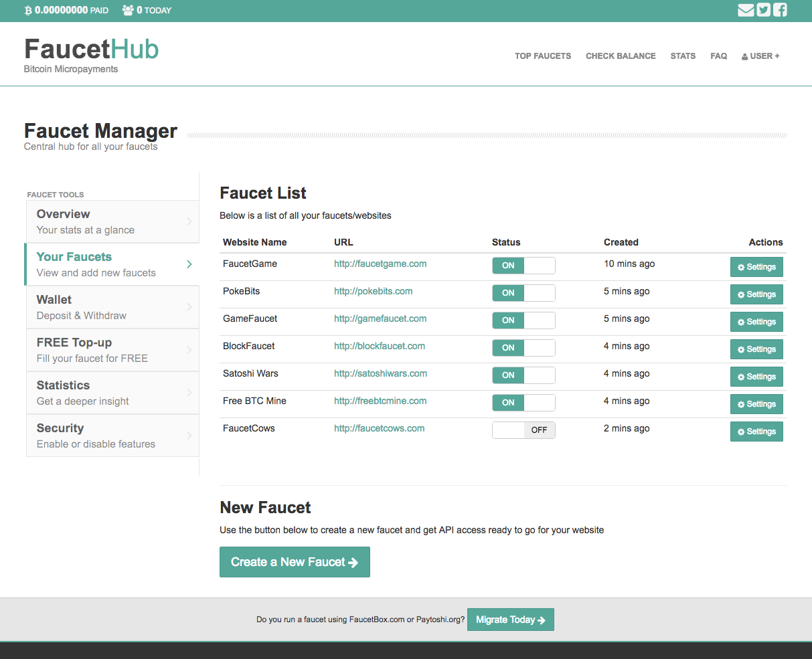
Task: Click the Status column header
Action: click(x=506, y=242)
